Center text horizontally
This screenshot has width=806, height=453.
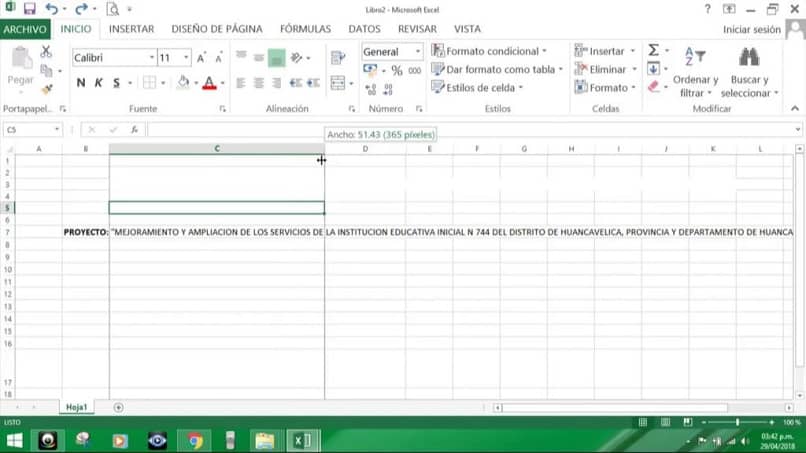click(x=259, y=83)
